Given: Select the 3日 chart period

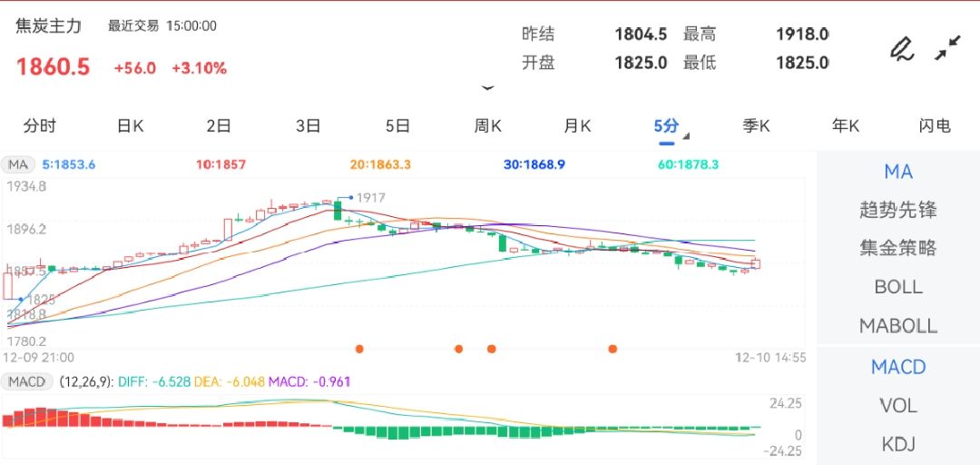Looking at the screenshot, I should click(x=309, y=126).
